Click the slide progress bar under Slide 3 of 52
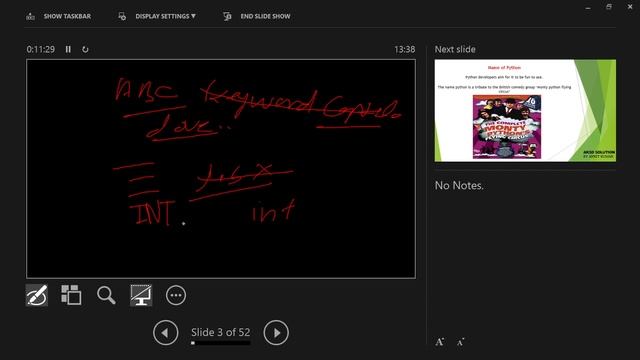The width and height of the screenshot is (640, 360). [220, 343]
